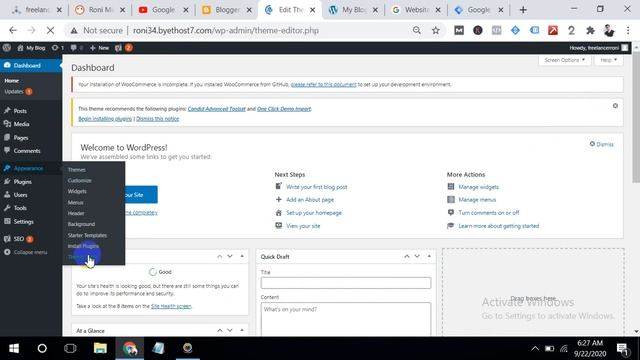Click Manage menus link
Screen dimensions: 640x360
coord(477,200)
